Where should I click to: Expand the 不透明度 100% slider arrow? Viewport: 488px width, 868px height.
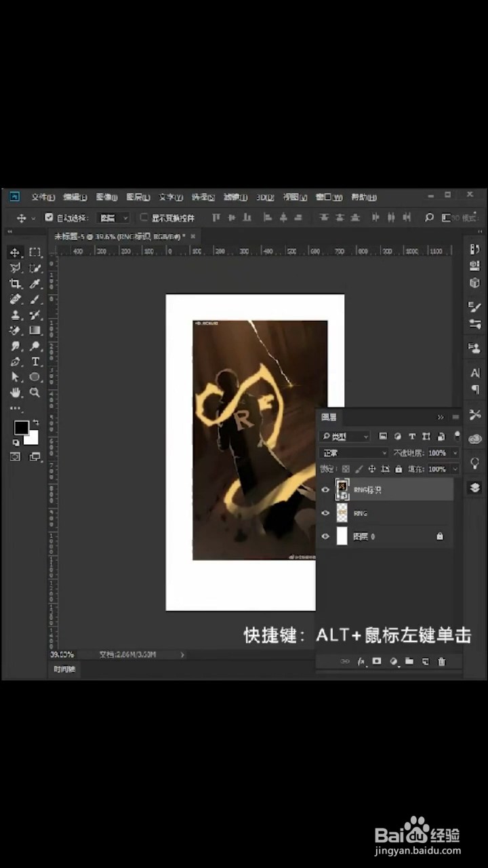[x=455, y=453]
